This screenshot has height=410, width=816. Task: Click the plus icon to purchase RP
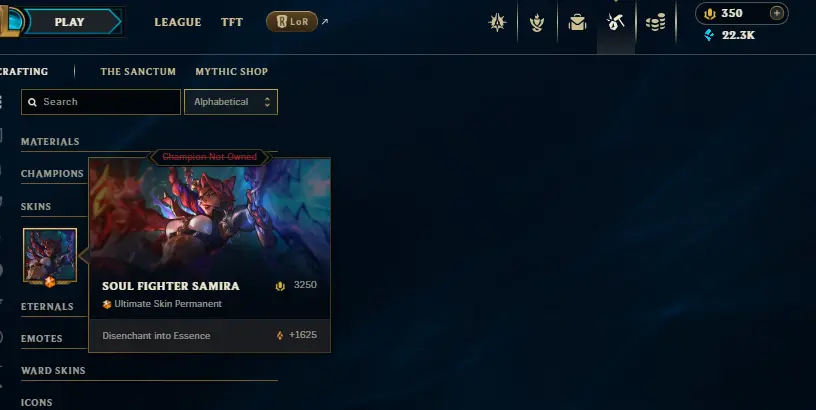(x=776, y=13)
